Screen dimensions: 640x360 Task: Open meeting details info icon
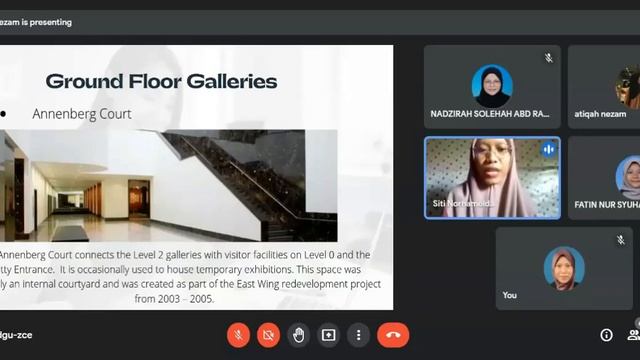(607, 335)
